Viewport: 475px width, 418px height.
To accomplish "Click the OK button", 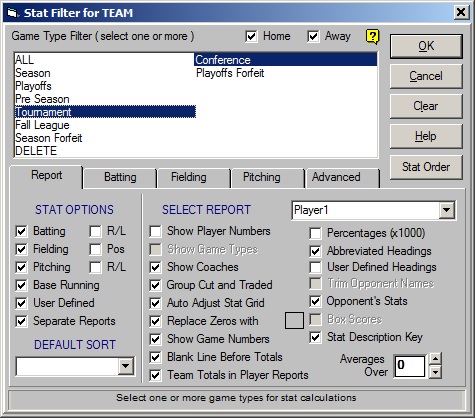I will tap(426, 46).
